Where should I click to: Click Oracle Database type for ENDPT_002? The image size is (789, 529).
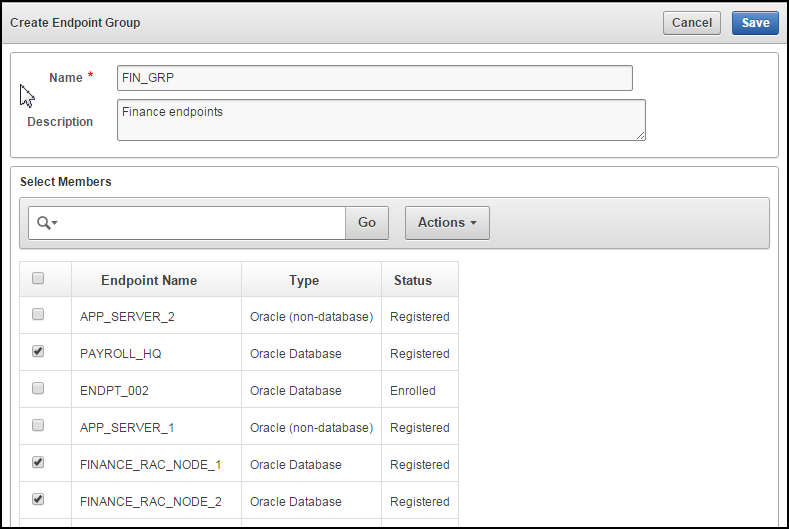[x=296, y=391]
